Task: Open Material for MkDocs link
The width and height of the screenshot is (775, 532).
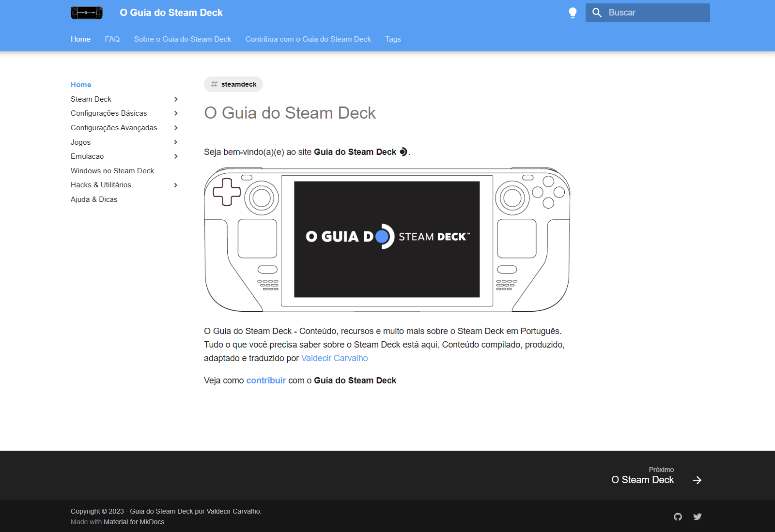Action: 134,522
